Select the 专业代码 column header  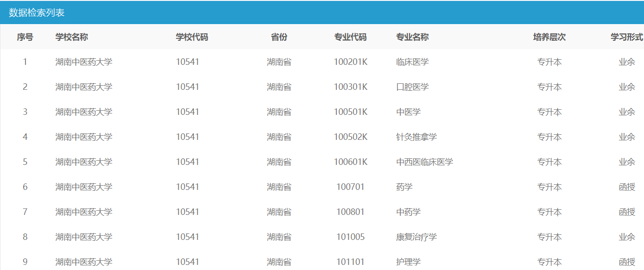[x=350, y=37]
